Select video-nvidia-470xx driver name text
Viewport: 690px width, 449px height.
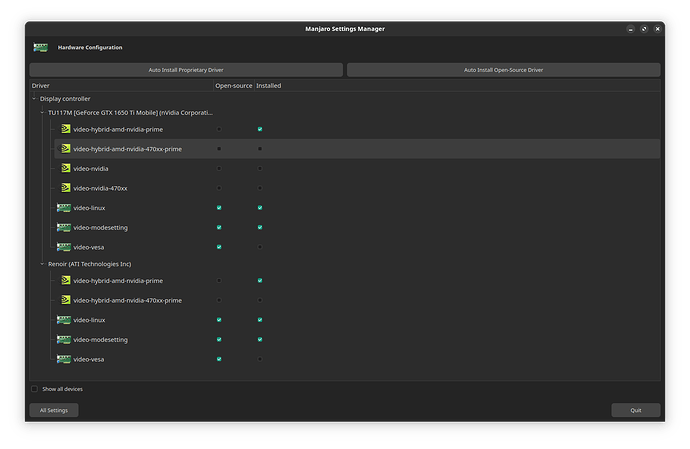coord(100,188)
